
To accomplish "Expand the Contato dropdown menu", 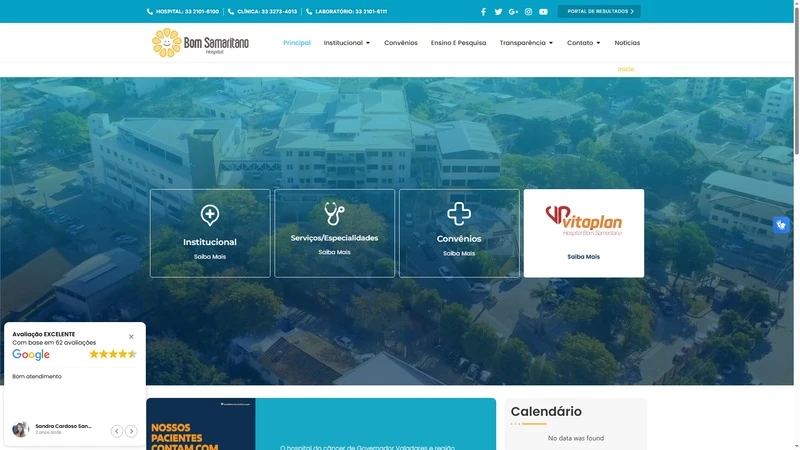I will pos(584,43).
